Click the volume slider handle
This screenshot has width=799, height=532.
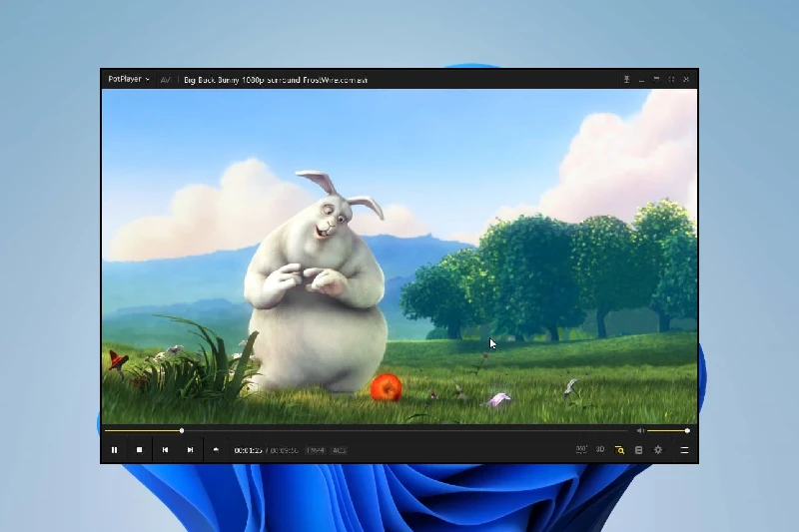click(687, 431)
